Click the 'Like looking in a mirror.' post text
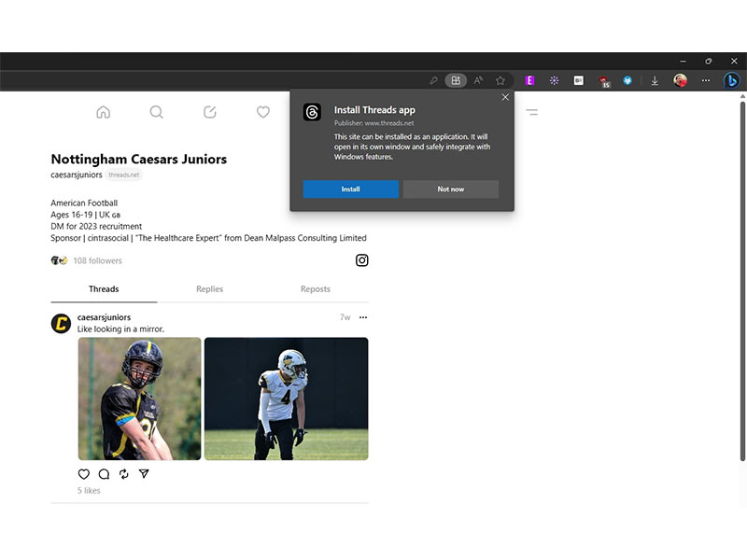The height and width of the screenshot is (560, 747). pyautogui.click(x=120, y=329)
